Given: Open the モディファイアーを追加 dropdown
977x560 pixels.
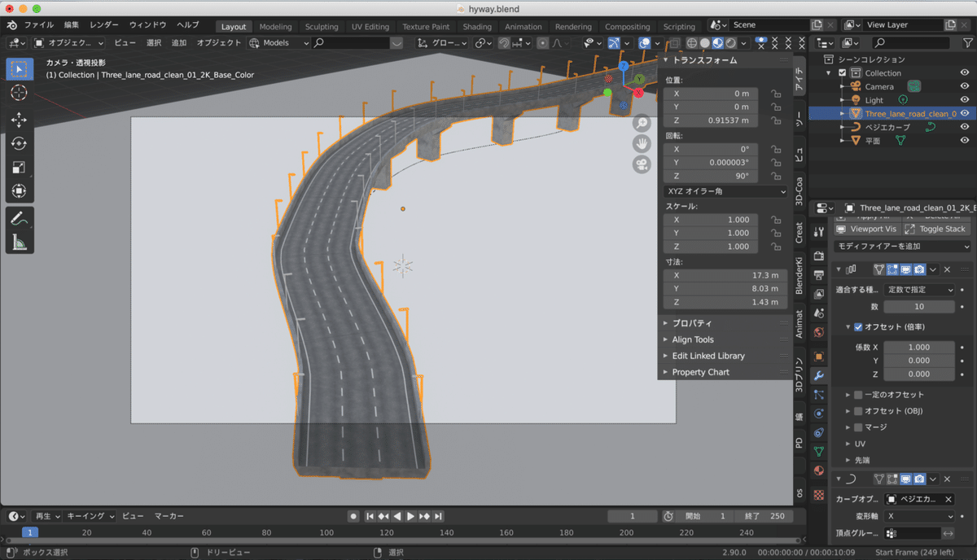Looking at the screenshot, I should 902,246.
